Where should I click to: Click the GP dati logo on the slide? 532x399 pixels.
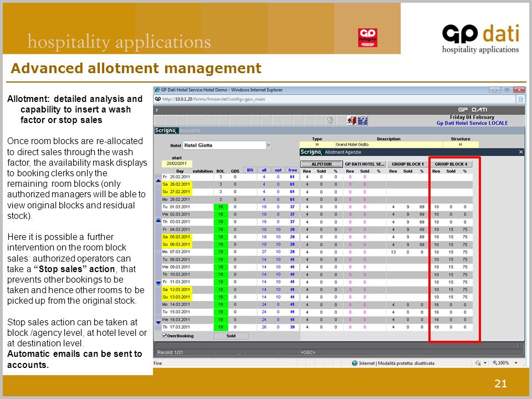480,39
